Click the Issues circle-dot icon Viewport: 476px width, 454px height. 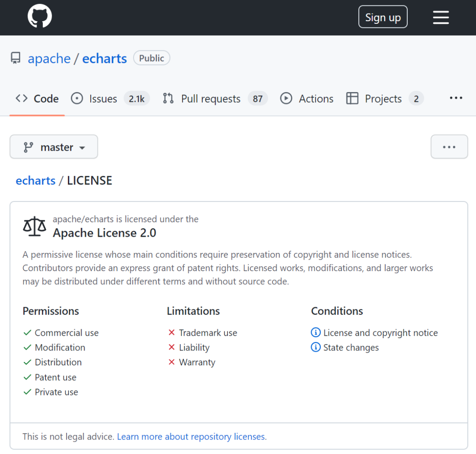[77, 99]
